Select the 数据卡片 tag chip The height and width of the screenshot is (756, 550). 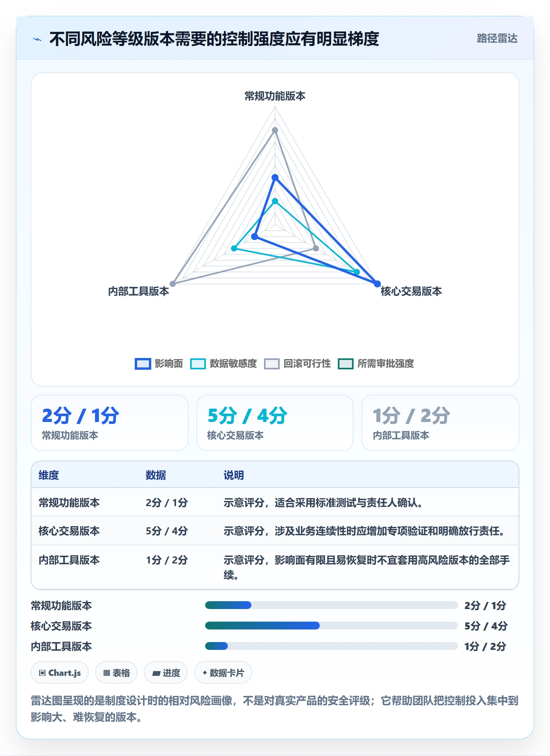click(x=223, y=673)
